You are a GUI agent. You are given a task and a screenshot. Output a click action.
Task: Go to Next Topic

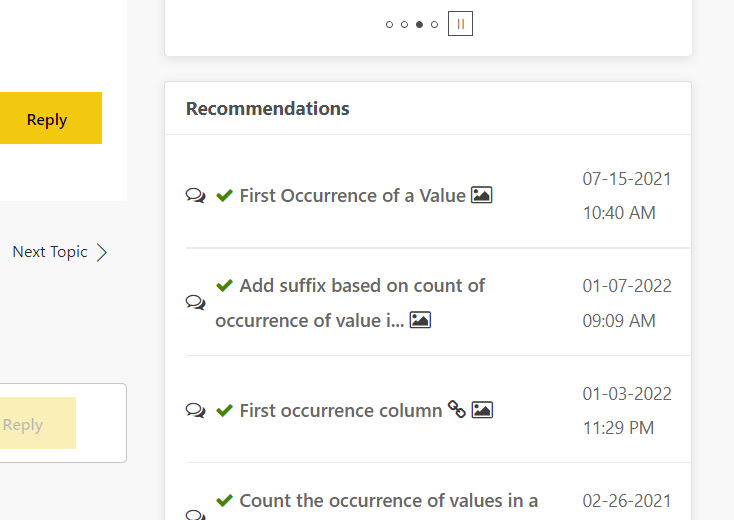pyautogui.click(x=50, y=252)
